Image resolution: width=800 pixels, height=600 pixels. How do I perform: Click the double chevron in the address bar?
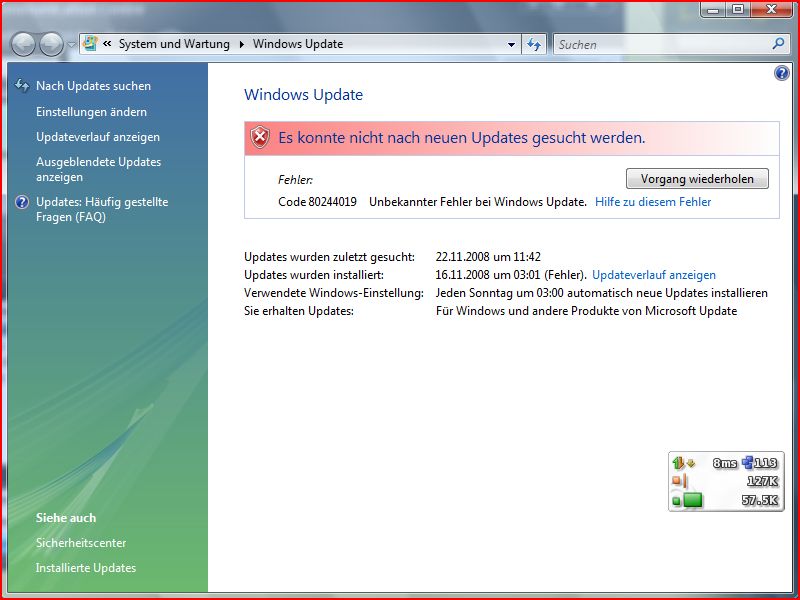tap(107, 44)
